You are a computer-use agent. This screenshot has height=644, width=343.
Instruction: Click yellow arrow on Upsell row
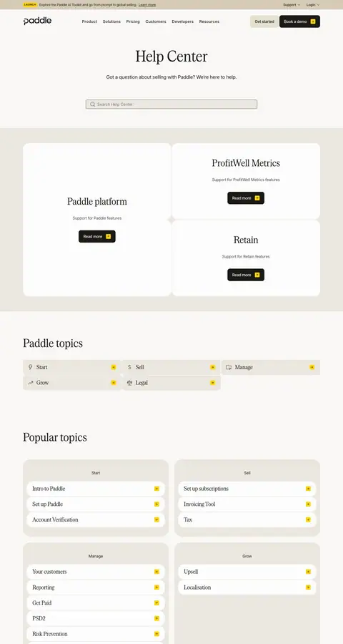click(308, 572)
